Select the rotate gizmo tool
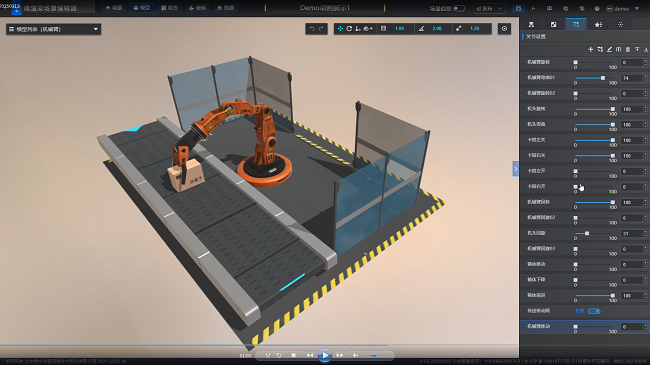Screen dimensions: 650x365 pos(349,29)
